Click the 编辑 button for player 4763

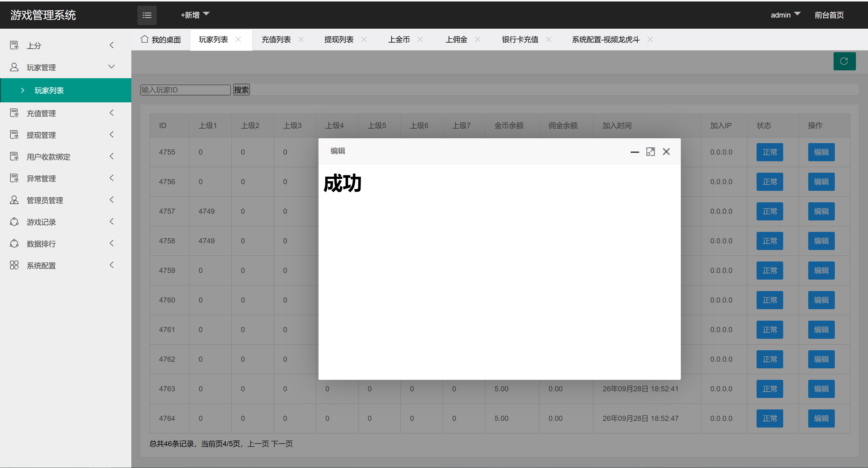821,389
